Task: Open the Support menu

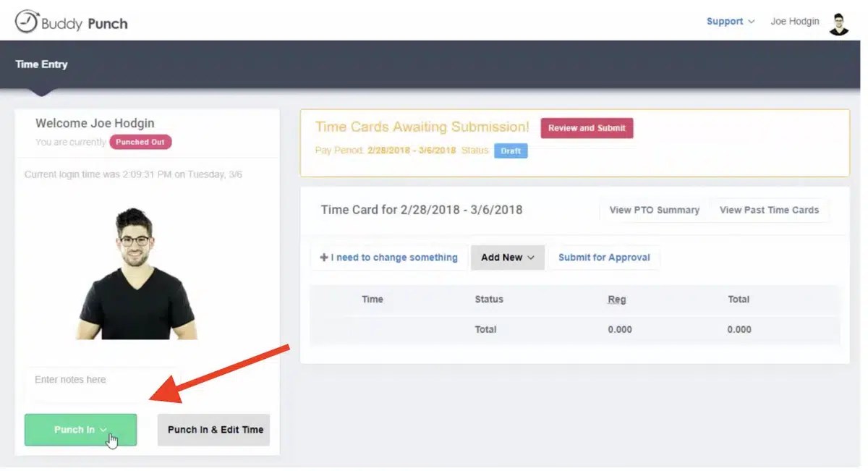Action: coord(723,22)
